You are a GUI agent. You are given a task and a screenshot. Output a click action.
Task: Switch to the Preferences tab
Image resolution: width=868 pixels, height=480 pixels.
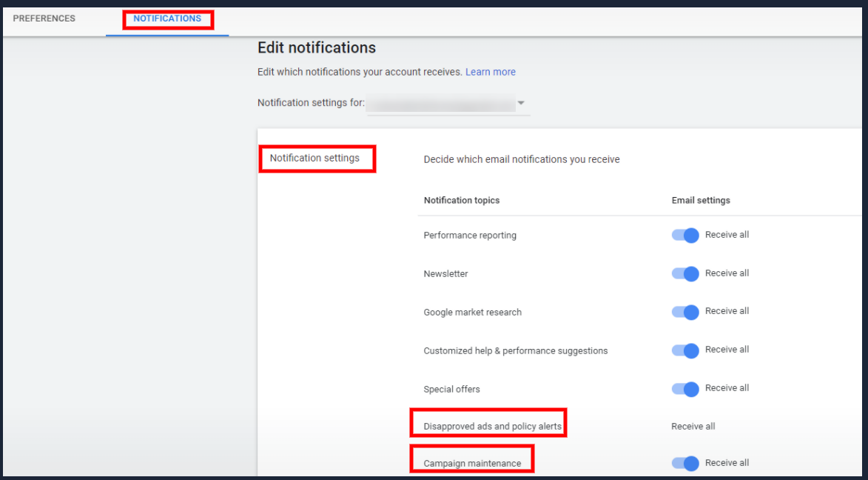pos(44,19)
